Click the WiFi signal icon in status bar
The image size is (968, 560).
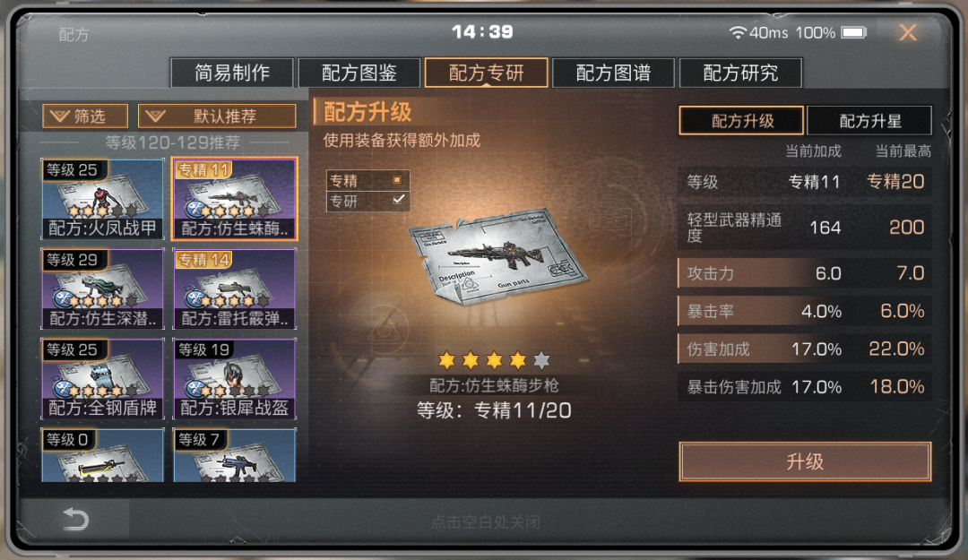pyautogui.click(x=738, y=32)
